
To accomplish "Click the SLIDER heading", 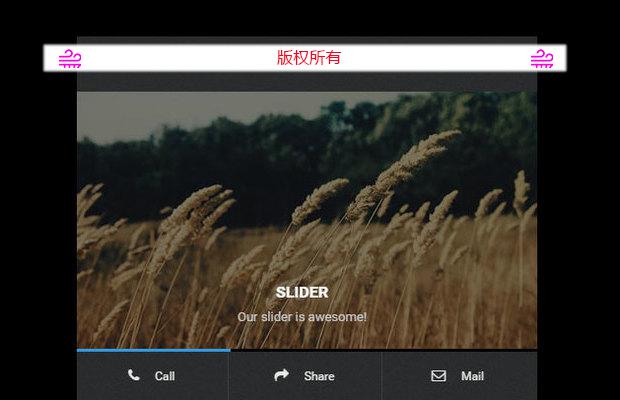I will (302, 292).
